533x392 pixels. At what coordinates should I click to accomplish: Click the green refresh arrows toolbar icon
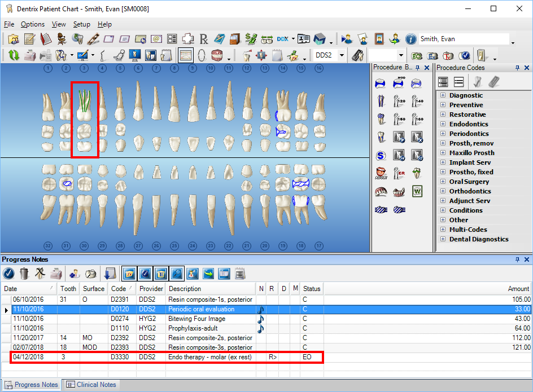[14, 55]
